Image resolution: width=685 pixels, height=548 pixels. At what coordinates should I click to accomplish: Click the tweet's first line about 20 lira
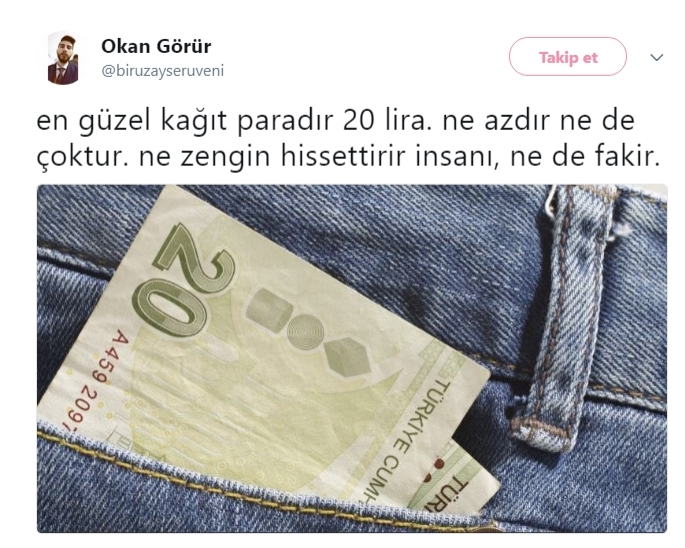point(336,121)
